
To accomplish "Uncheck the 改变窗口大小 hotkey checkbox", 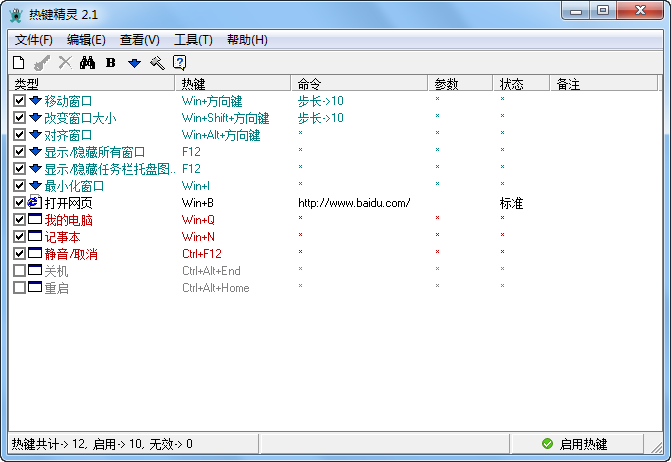I will point(19,117).
